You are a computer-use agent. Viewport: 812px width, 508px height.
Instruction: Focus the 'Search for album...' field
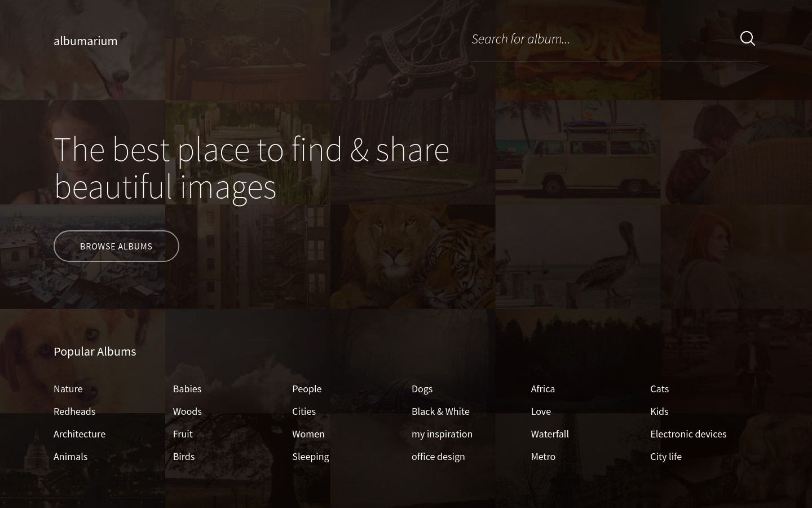click(598, 39)
